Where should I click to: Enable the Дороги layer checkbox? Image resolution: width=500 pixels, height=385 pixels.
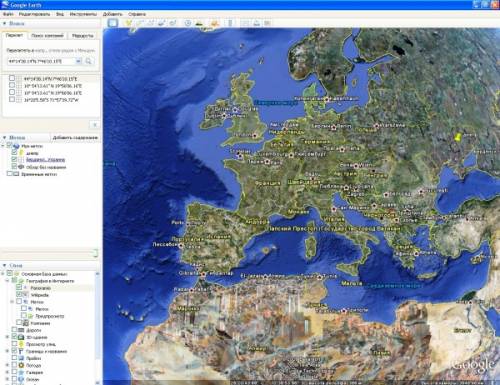point(14,329)
